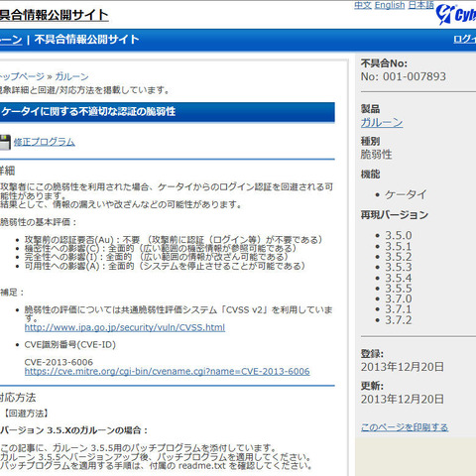Image resolution: width=476 pixels, height=476 pixels.
Task: Click the バージョン 3.5.Xのガルーンの場合 heading
Action: 73,430
